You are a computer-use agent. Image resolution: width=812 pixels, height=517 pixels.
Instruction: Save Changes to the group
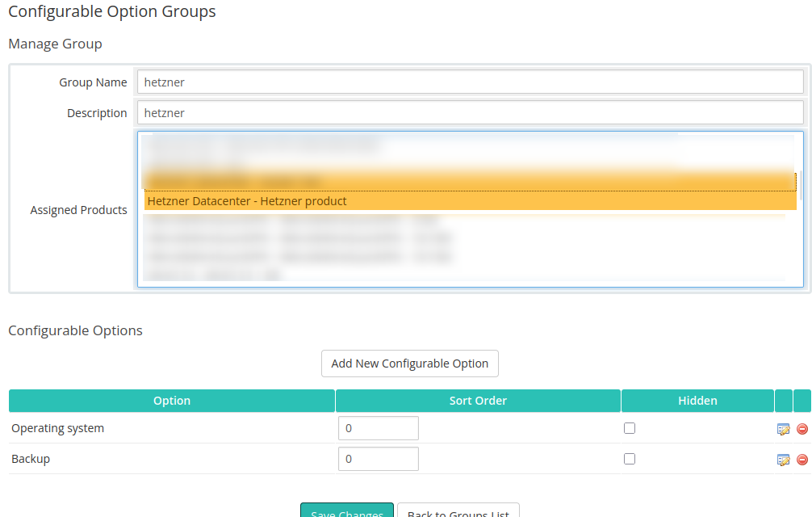point(347,511)
